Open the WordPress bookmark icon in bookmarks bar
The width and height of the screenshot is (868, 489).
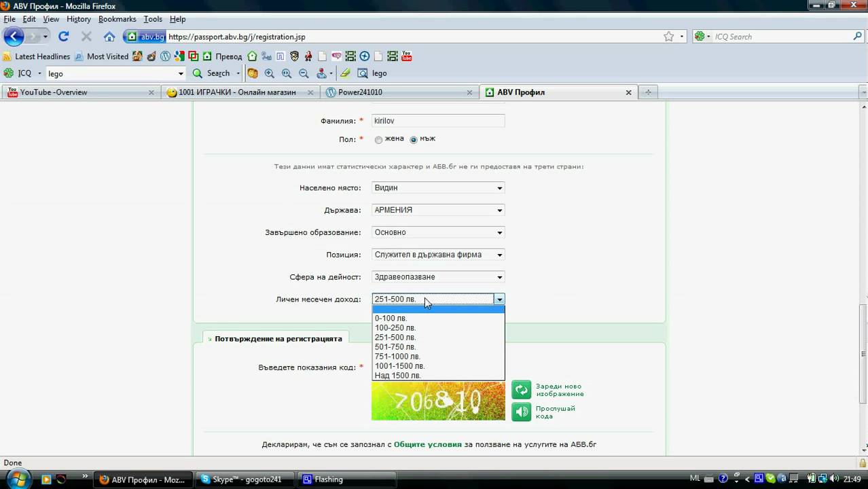click(165, 56)
